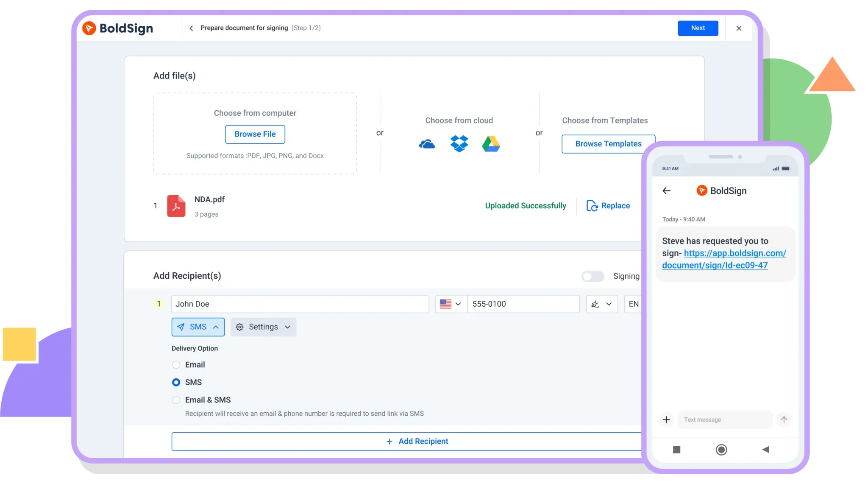
Task: Click the BoldSign logo in header
Action: point(118,28)
